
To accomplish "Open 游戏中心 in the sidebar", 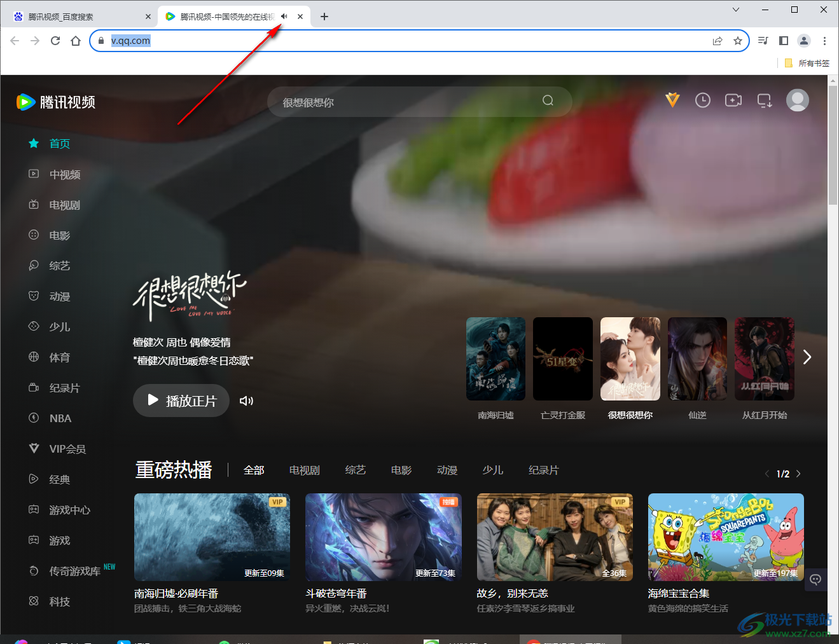I will pos(60,510).
